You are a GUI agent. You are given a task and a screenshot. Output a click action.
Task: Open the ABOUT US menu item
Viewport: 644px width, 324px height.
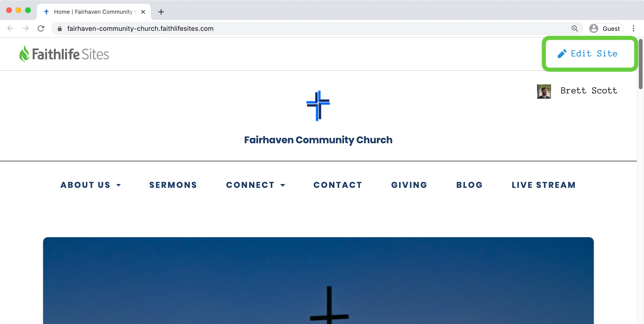click(x=85, y=185)
